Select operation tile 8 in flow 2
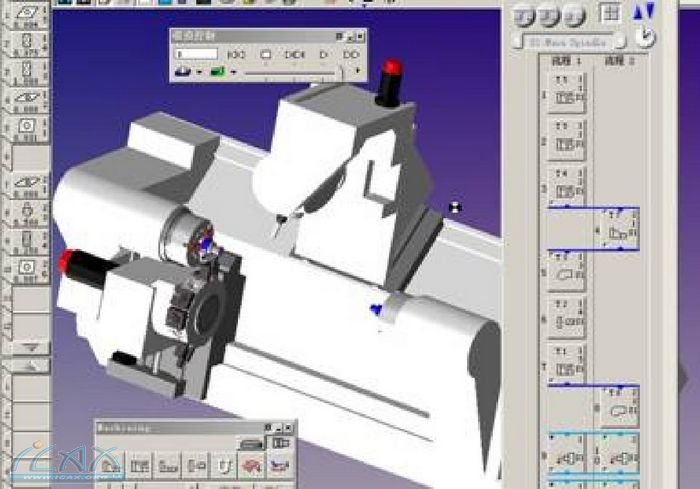Viewport: 700px width, 489px height. click(x=620, y=407)
